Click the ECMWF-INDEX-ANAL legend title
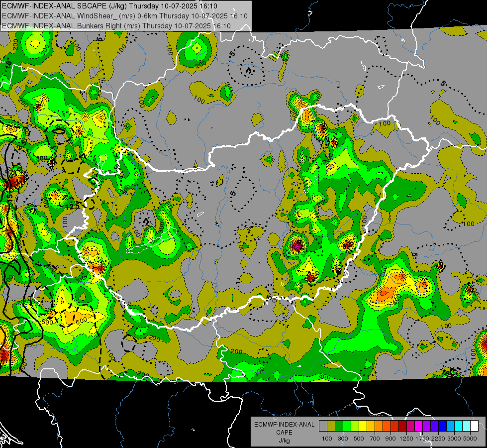487x448 pixels. click(284, 425)
